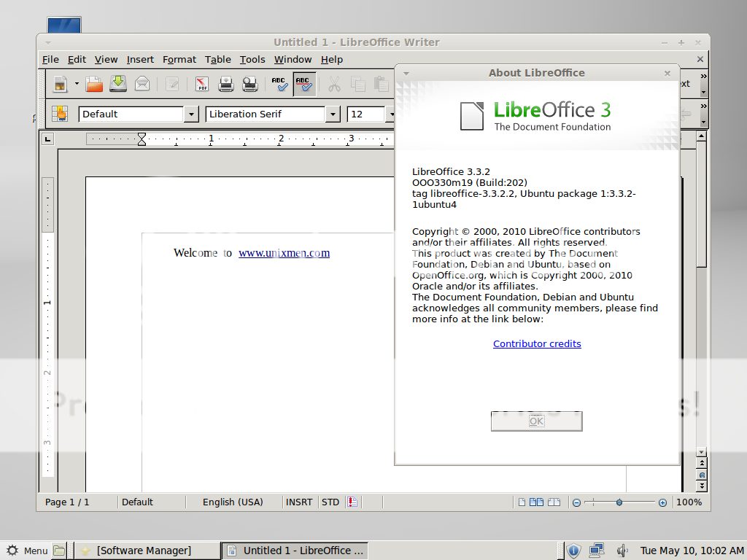Click the English (USA) language status field

point(233,502)
